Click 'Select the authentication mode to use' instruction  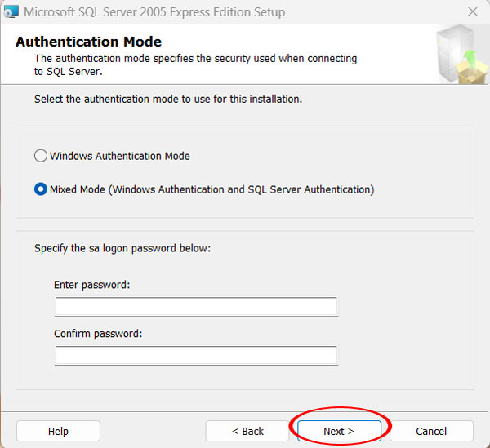[168, 99]
